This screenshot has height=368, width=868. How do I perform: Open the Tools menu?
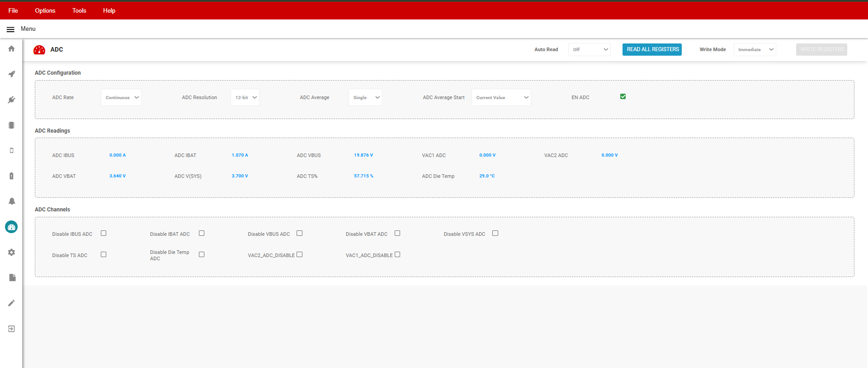coord(79,10)
